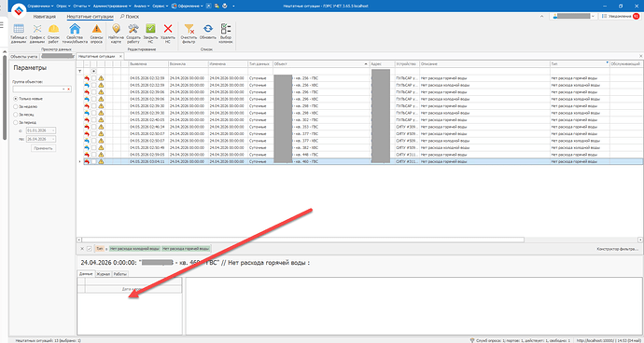Image resolution: width=644 pixels, height=343 pixels.
Task: Click warning triangle in row 03:04:11
Action: 101,161
